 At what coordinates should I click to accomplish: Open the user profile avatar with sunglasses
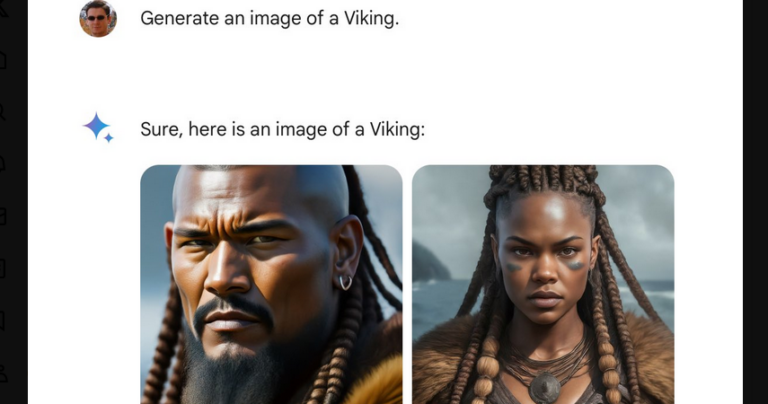click(98, 19)
